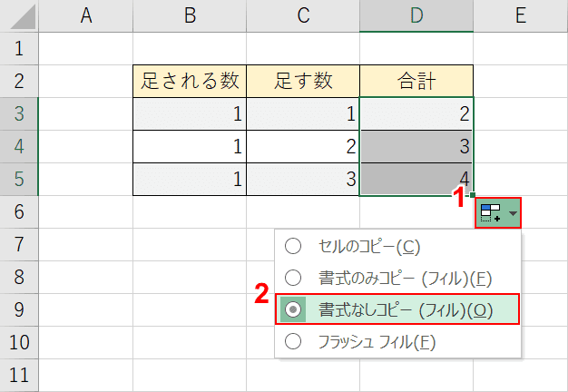Click the 足される数 header cell

[x=190, y=81]
